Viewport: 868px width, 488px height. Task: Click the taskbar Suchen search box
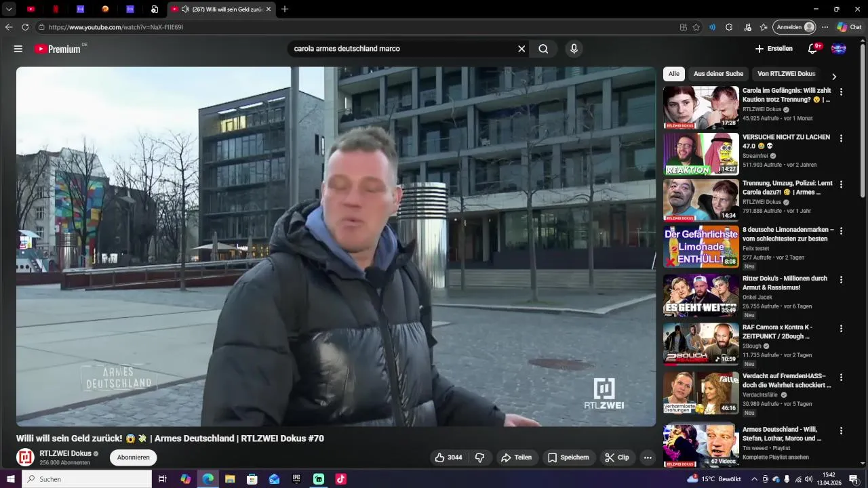pyautogui.click(x=87, y=479)
